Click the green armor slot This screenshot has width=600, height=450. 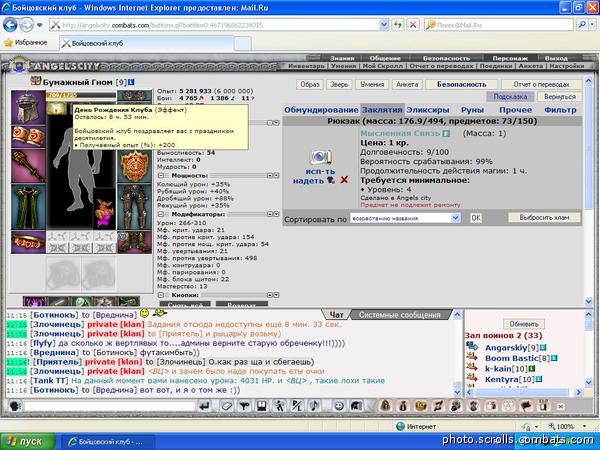point(28,207)
